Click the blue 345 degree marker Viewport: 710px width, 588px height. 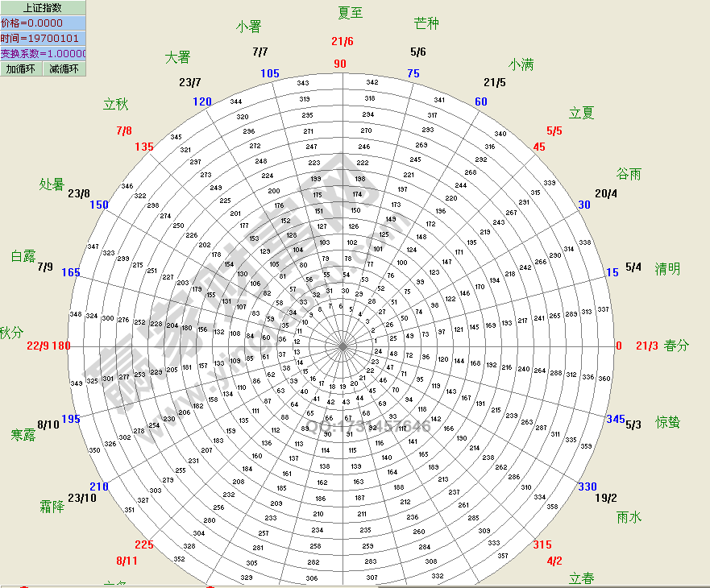[615, 419]
